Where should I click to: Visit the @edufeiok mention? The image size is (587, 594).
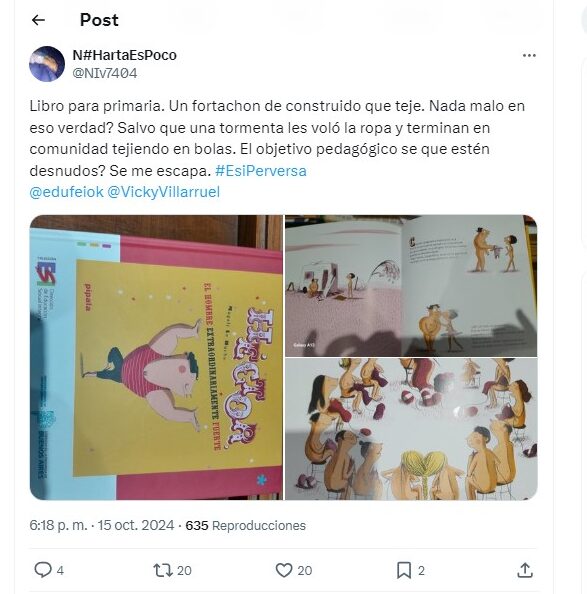pos(66,192)
